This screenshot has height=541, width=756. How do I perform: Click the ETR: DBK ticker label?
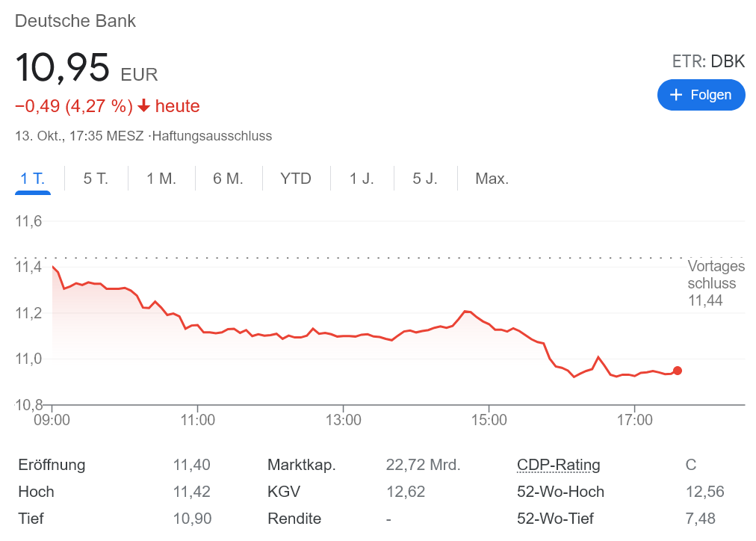click(x=708, y=61)
